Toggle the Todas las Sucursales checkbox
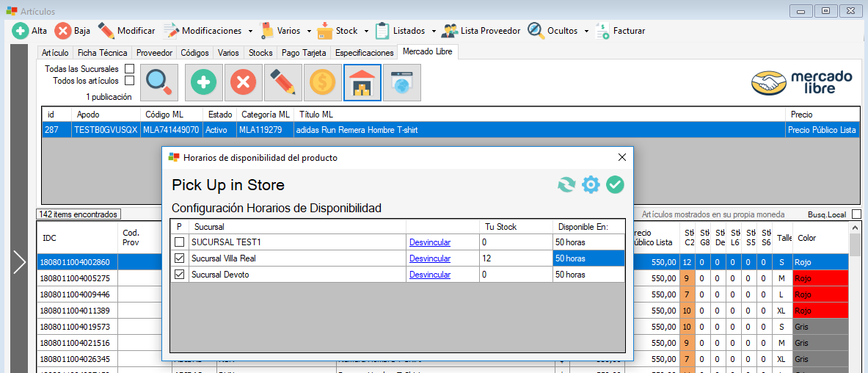 coord(130,69)
